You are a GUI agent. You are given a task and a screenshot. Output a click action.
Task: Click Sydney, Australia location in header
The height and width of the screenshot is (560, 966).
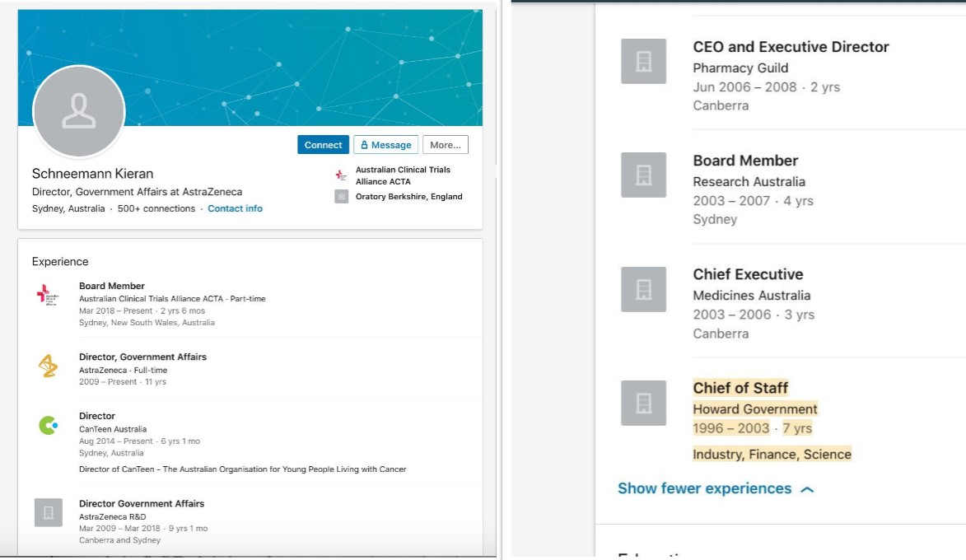point(68,208)
